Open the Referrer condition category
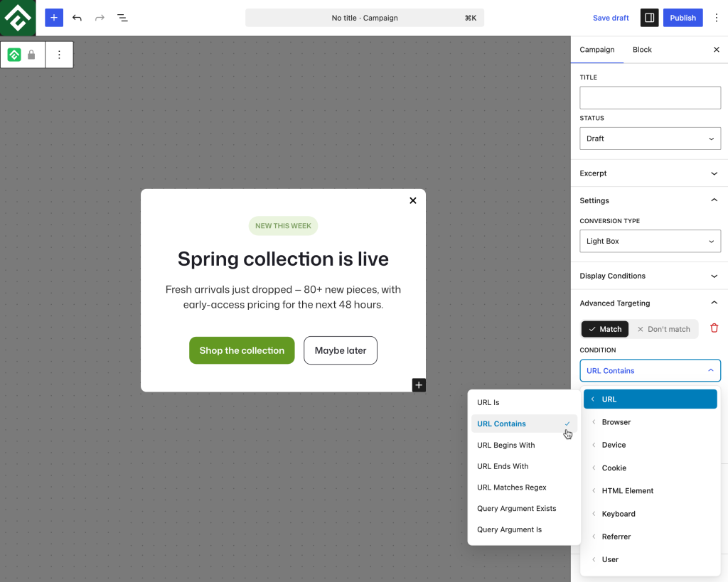The height and width of the screenshot is (582, 728). tap(650, 537)
